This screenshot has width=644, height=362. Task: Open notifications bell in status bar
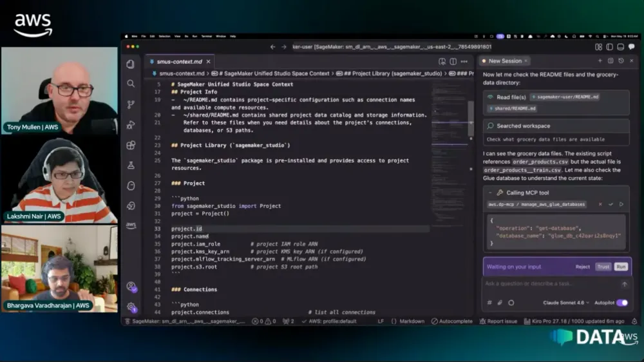point(634,321)
